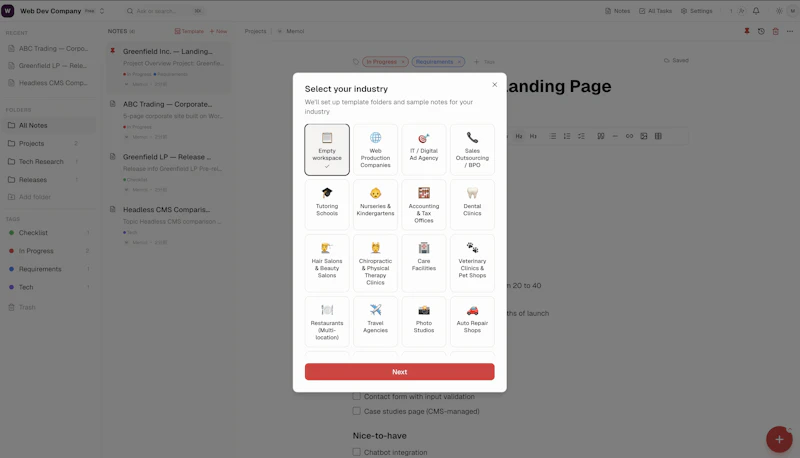Screen dimensions: 800x458
Task: Open the Web Dev Company workspace switcher
Action: 62,11
